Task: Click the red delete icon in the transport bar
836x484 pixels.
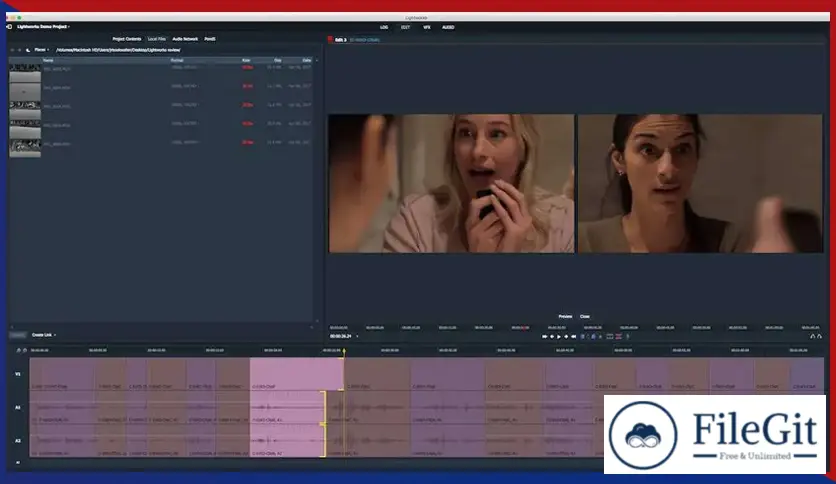Action: click(618, 336)
